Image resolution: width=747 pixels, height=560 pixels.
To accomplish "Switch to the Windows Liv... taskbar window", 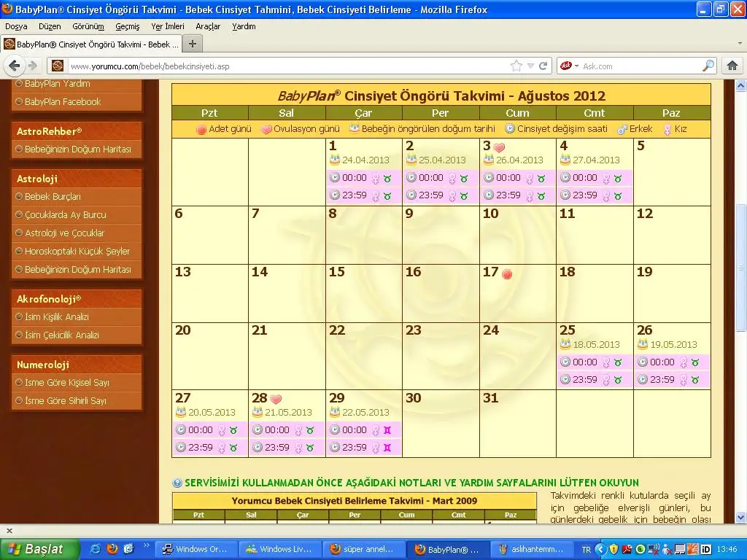I will point(279,549).
